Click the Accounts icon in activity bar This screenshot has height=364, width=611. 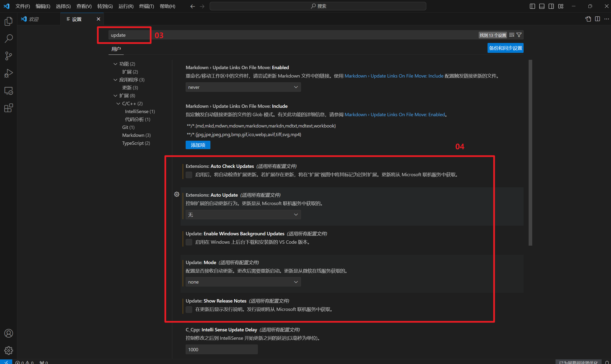tap(9, 333)
